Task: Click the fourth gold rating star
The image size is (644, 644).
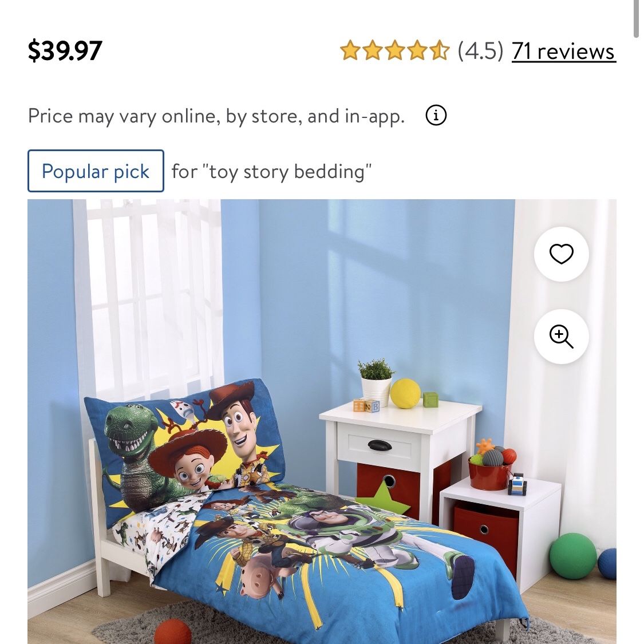Action: tap(417, 50)
